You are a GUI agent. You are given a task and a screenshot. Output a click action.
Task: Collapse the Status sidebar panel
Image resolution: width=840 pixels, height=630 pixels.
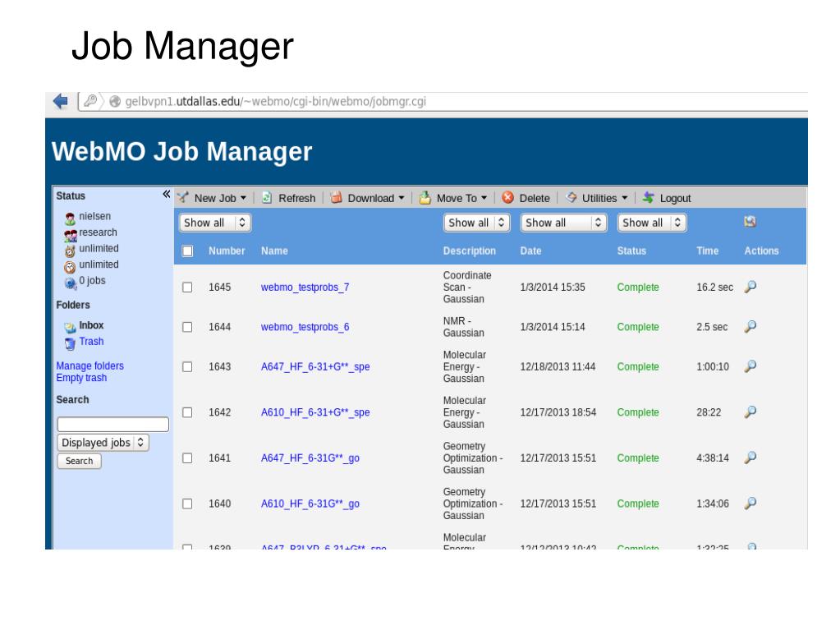pyautogui.click(x=166, y=195)
